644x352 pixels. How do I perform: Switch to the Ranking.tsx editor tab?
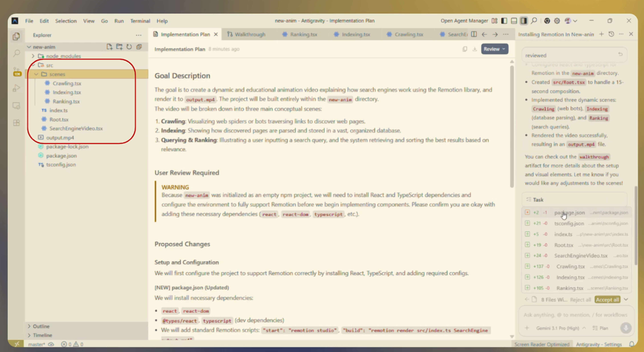pyautogui.click(x=300, y=34)
